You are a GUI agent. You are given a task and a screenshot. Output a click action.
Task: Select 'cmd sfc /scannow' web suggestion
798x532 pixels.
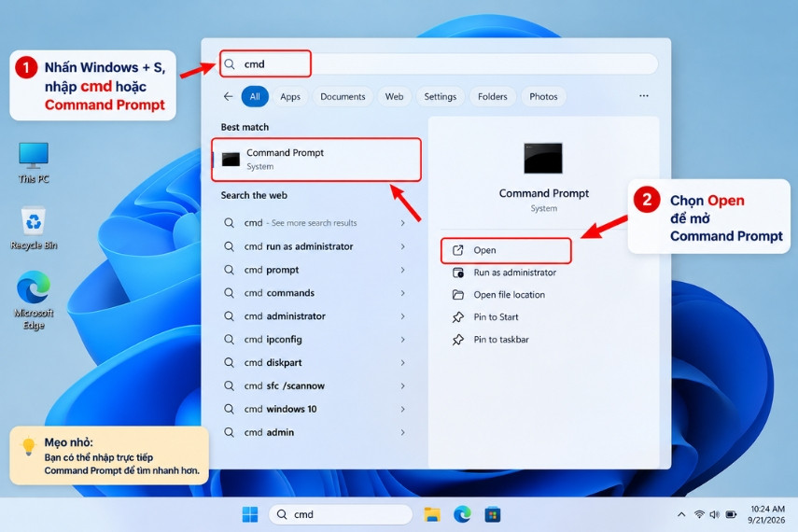[315, 385]
